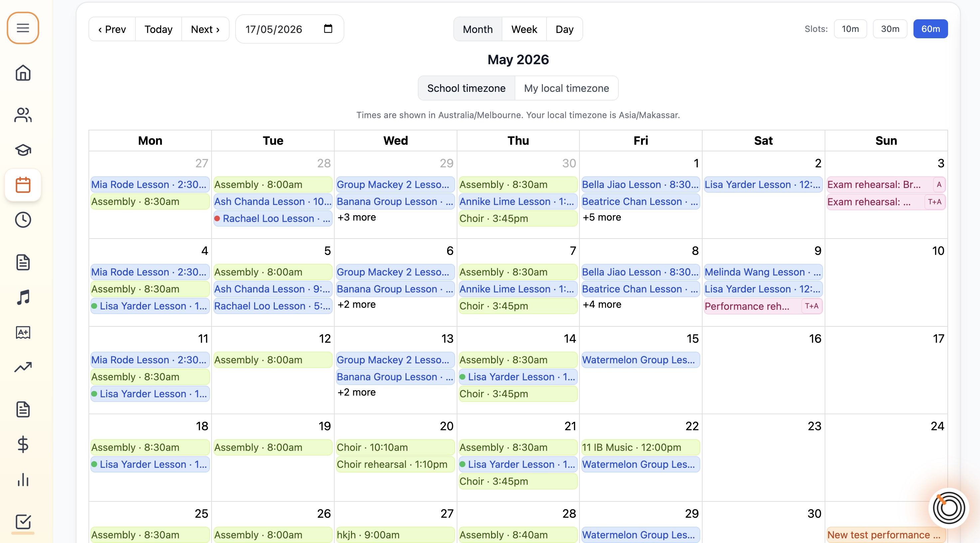Screen dimensions: 980x543
Task: Open Bella Jiao Lesson on Fri 1
Action: click(x=640, y=185)
